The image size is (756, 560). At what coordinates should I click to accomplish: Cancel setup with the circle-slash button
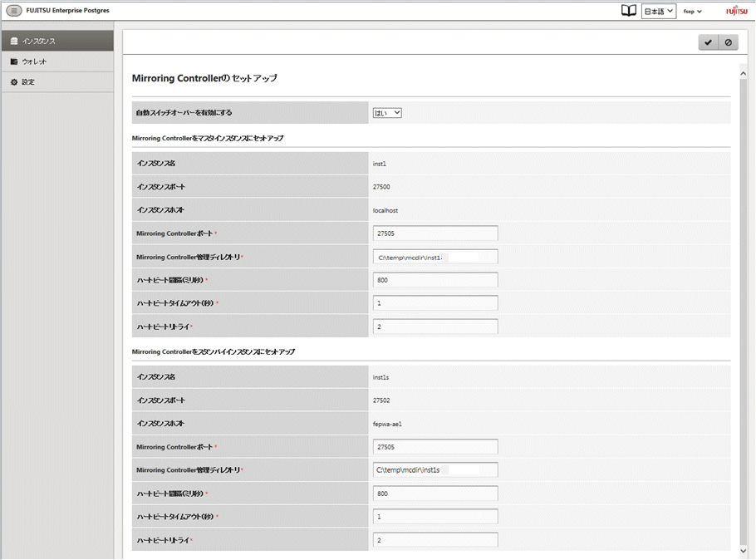point(728,42)
